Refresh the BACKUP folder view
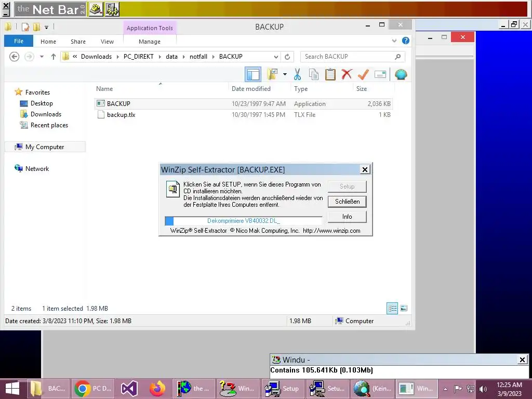 pyautogui.click(x=287, y=57)
